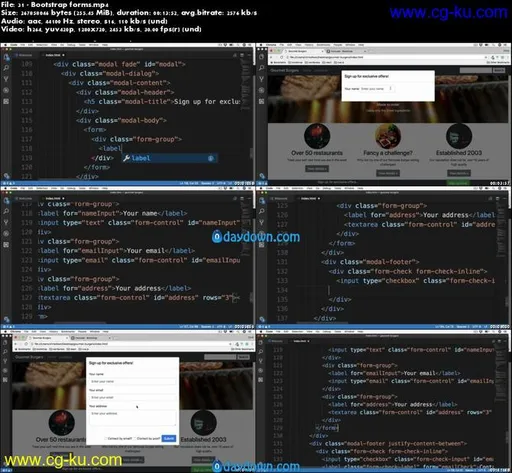The height and width of the screenshot is (473, 512).
Task: Open Other Bookmarks in the single-field modal browser frame
Action: (x=498, y=62)
